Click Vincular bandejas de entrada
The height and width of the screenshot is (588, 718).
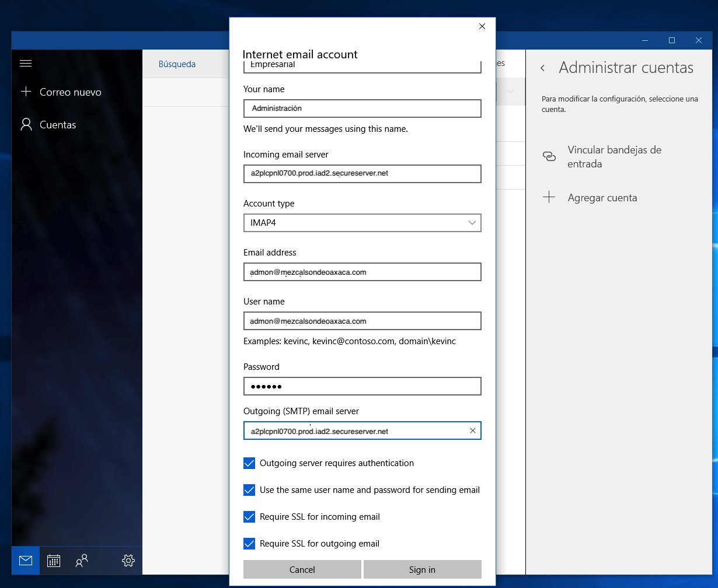(614, 157)
